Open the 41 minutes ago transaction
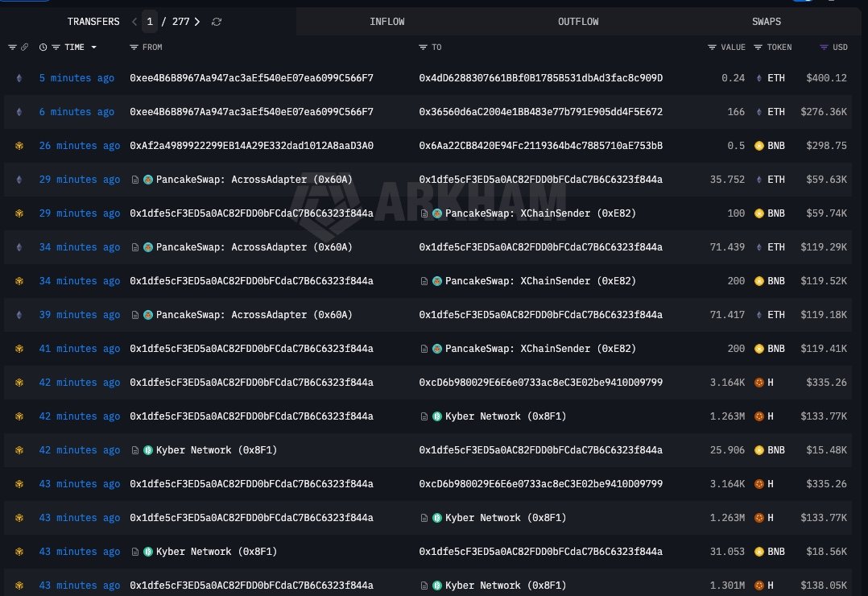The height and width of the screenshot is (596, 868). click(x=79, y=349)
